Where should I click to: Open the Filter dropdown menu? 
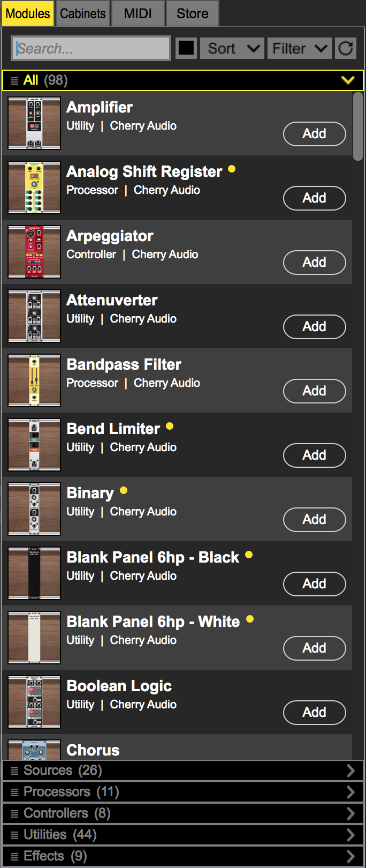click(300, 49)
